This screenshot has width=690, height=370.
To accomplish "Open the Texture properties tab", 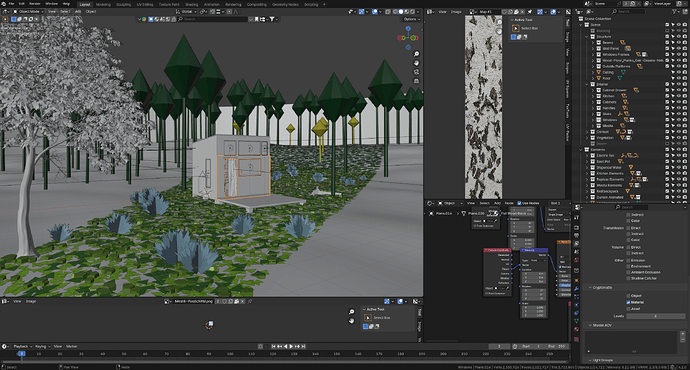I will point(576,339).
